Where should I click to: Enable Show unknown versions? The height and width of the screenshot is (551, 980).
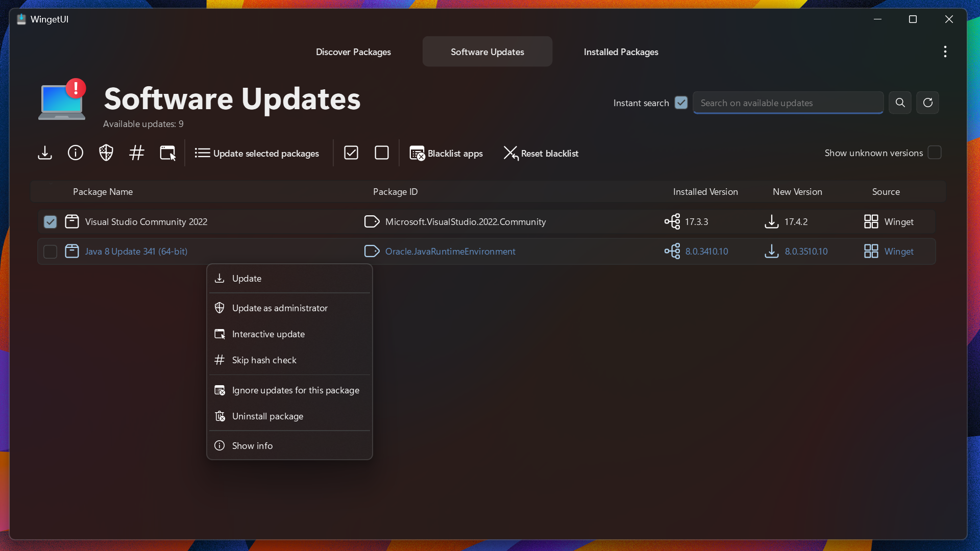click(x=935, y=153)
